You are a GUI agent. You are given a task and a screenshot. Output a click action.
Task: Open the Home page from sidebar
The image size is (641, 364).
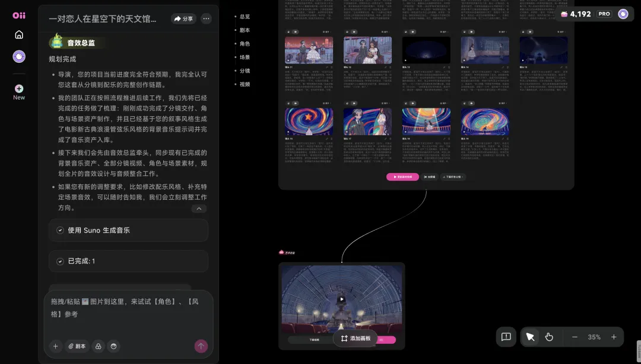(19, 35)
